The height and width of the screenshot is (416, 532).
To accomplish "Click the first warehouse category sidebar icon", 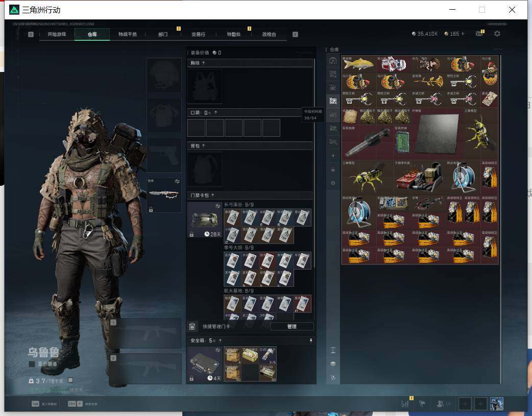I will click(333, 61).
